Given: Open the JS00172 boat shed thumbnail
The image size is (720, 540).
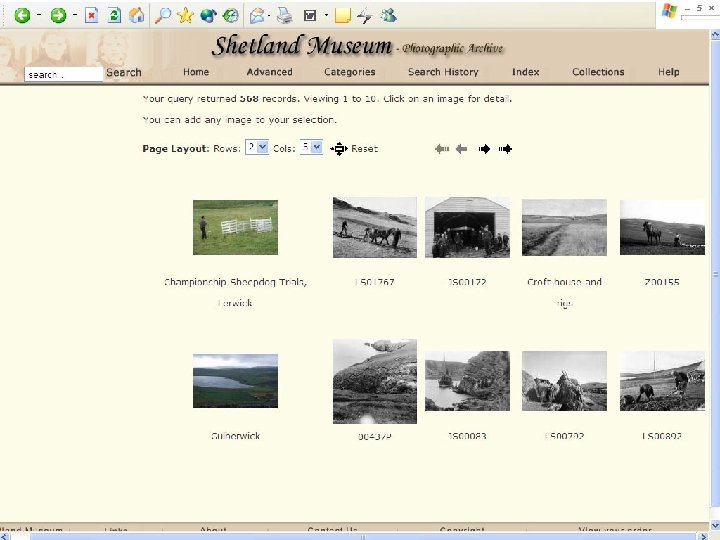Looking at the screenshot, I should [x=467, y=227].
